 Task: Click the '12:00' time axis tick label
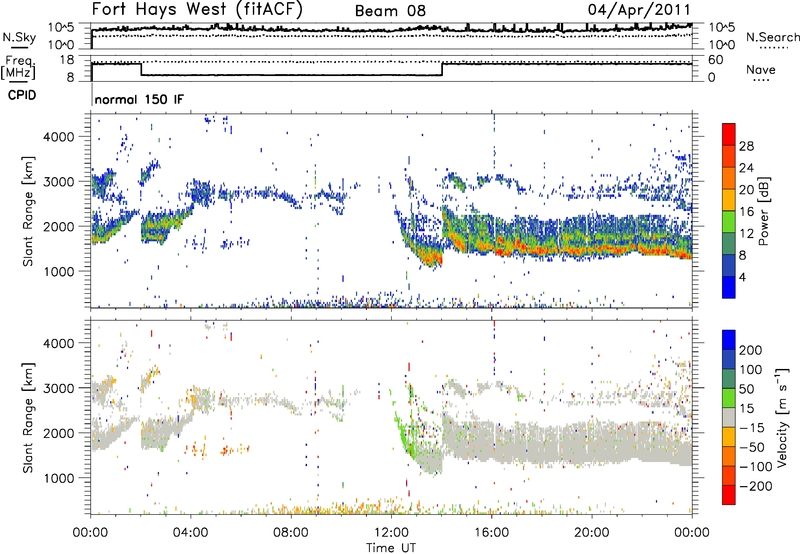click(x=391, y=533)
